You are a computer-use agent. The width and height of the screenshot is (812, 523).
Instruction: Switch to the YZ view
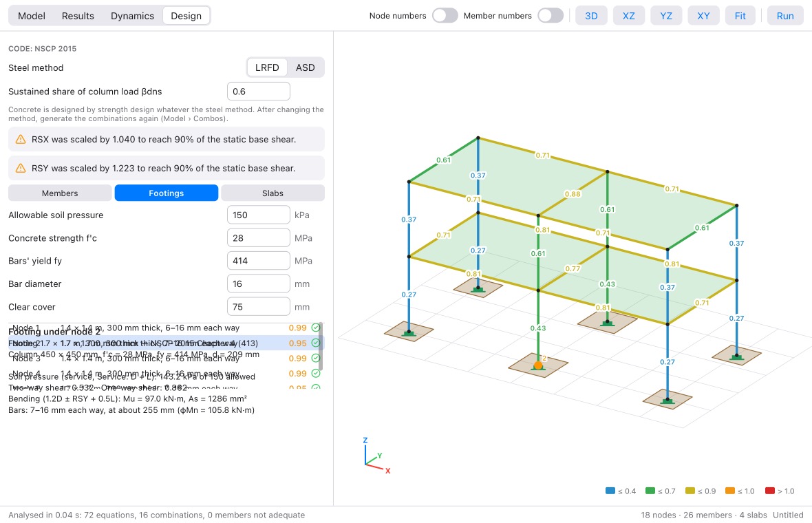[666, 16]
